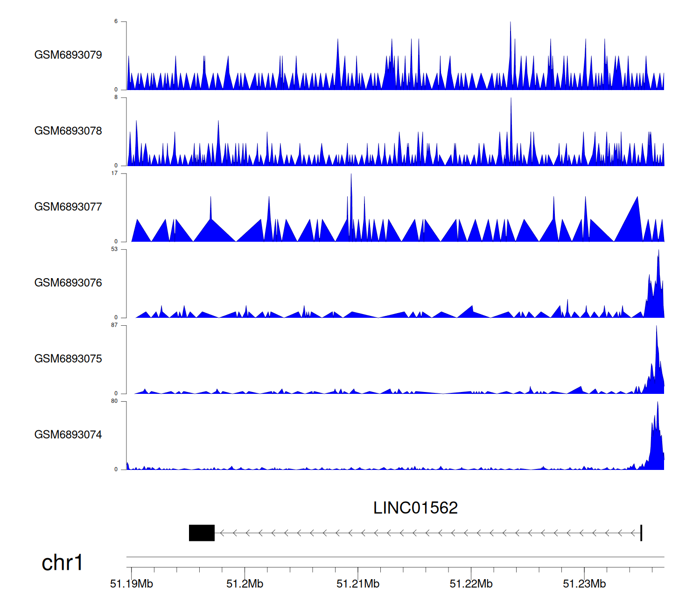
Task: Click the GSM6893075 track label
Action: point(68,359)
